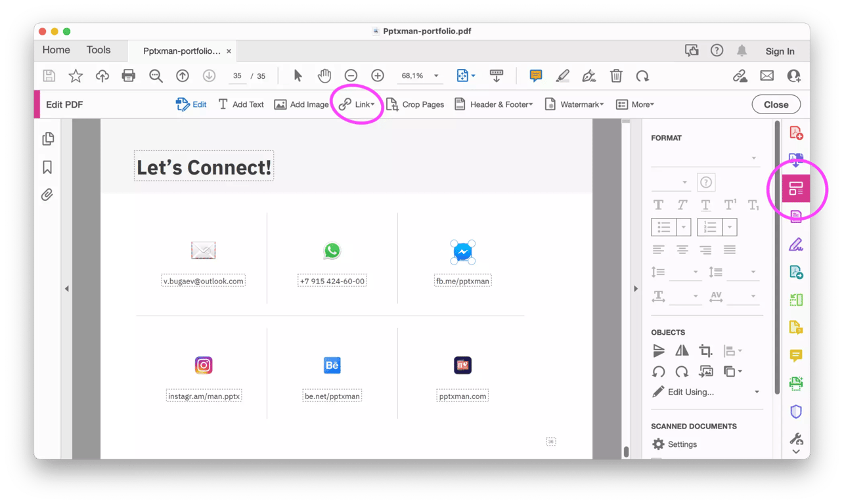Zoom in with the plus icon
Image resolution: width=844 pixels, height=504 pixels.
378,76
